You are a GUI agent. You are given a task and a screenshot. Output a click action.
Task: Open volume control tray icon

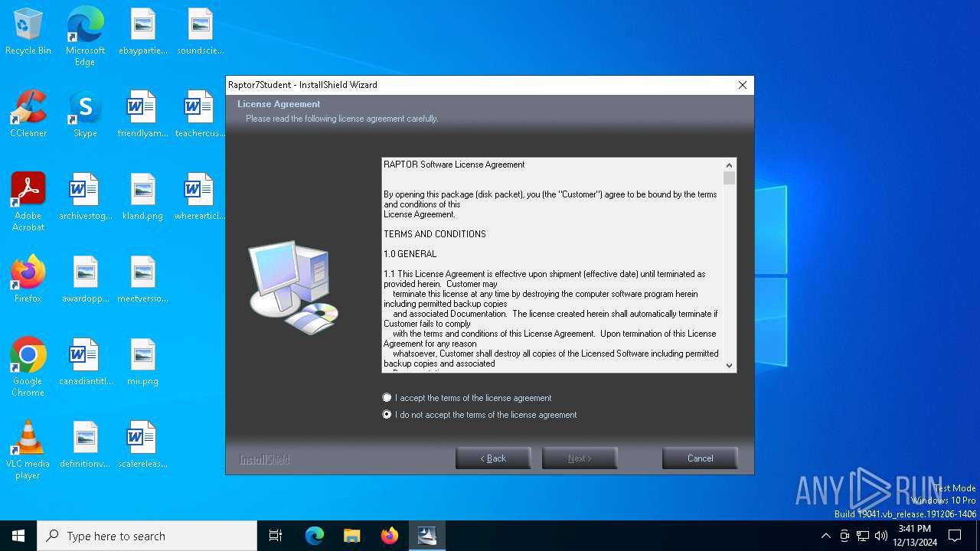[x=881, y=536]
